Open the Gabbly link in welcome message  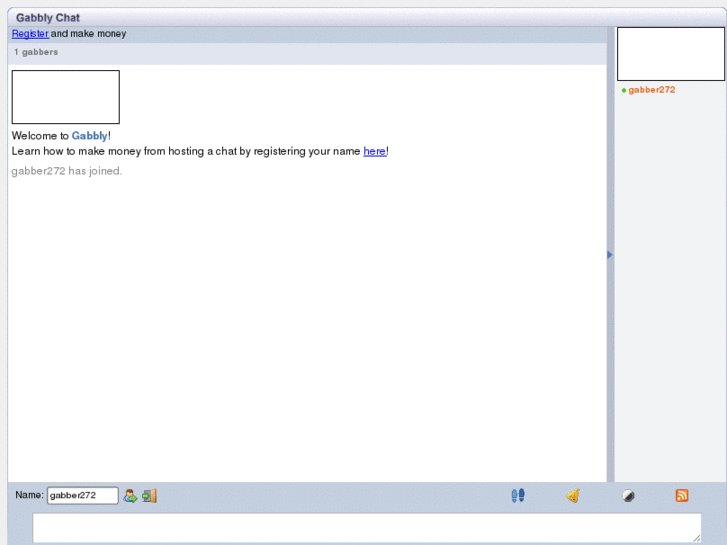point(89,136)
